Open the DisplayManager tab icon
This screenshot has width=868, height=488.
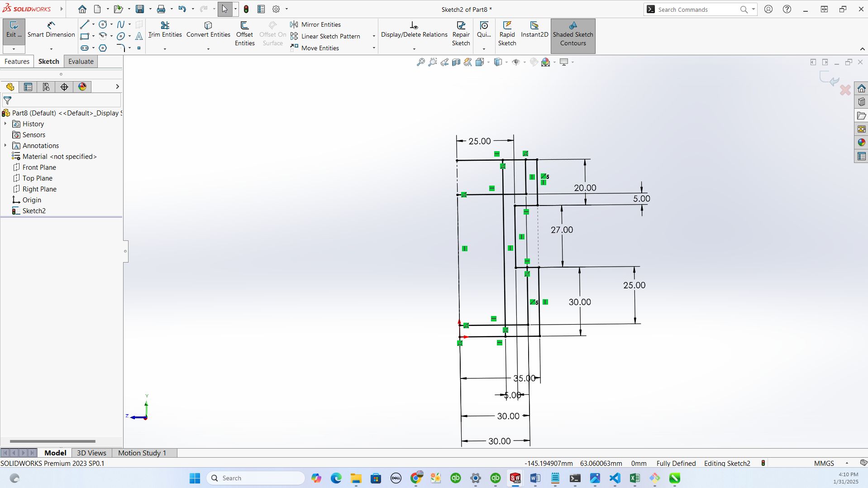click(x=82, y=87)
